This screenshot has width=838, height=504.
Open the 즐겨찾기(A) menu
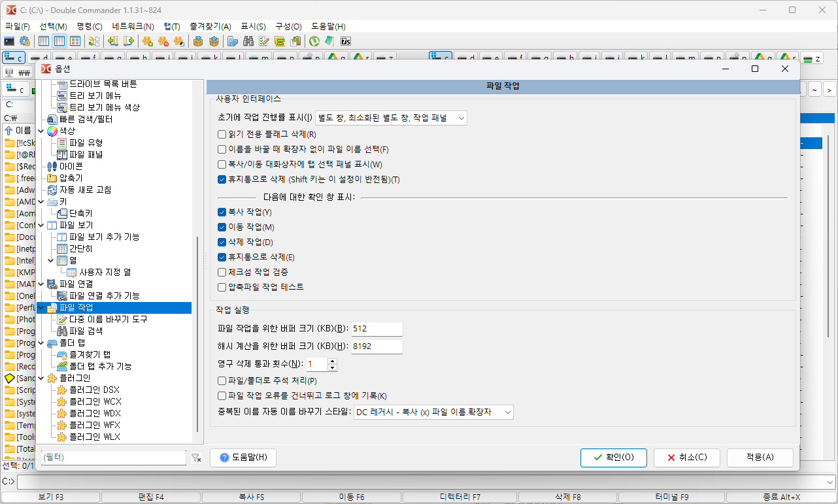click(x=210, y=26)
